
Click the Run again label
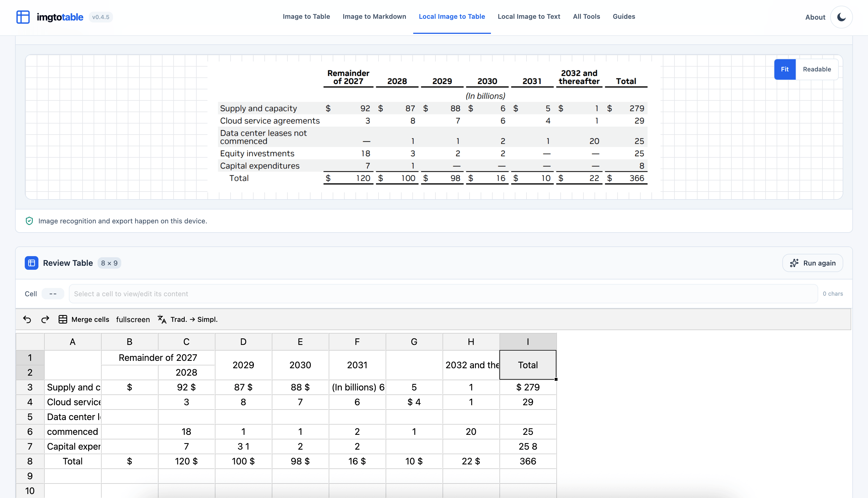click(819, 263)
